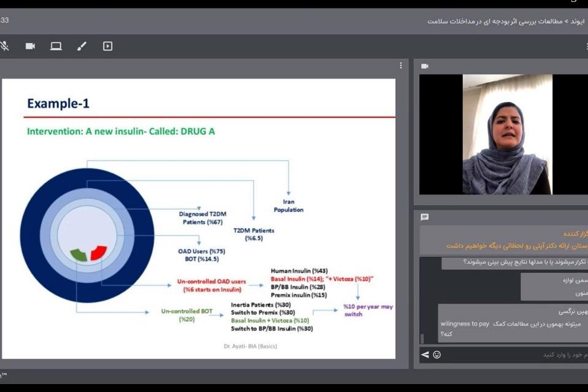This screenshot has height=392, width=588.
Task: Send the chat message with the arrow icon
Action: point(425,355)
